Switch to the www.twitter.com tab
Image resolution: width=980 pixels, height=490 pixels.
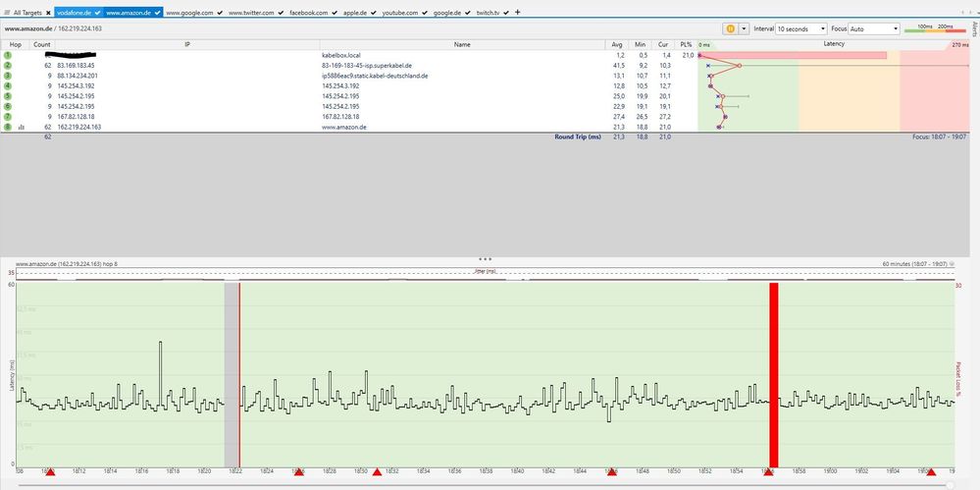point(250,13)
